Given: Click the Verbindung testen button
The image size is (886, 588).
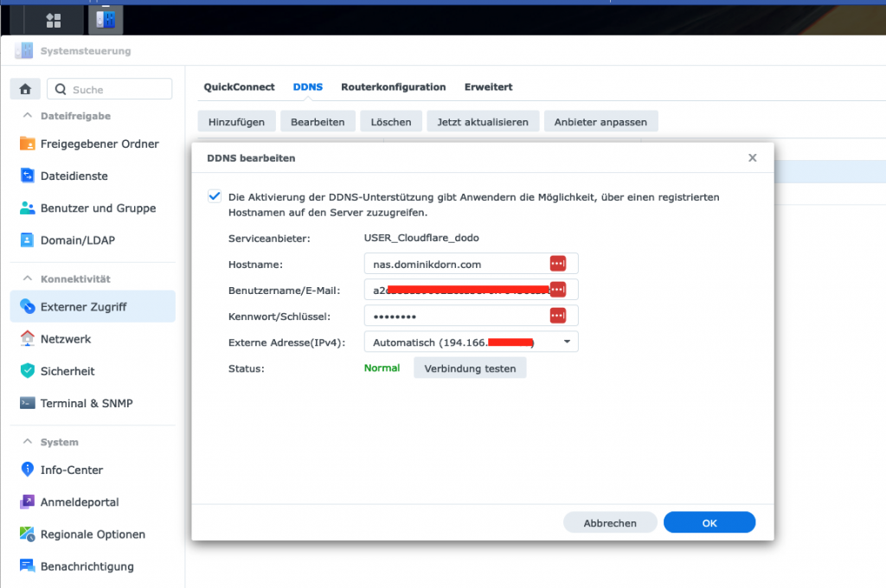Looking at the screenshot, I should [470, 368].
